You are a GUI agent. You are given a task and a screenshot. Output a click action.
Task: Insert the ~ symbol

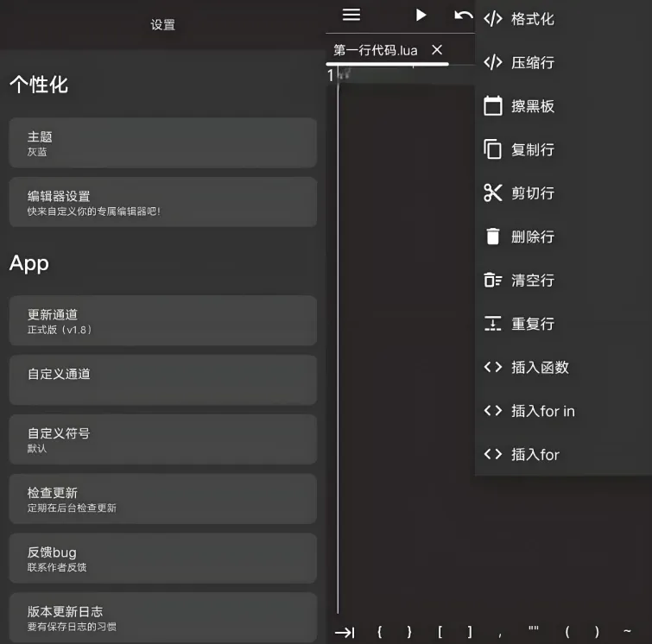pyautogui.click(x=628, y=632)
